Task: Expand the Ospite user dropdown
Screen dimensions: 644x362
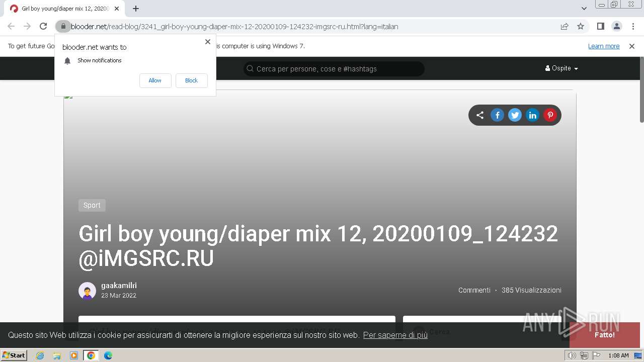Action: click(561, 68)
